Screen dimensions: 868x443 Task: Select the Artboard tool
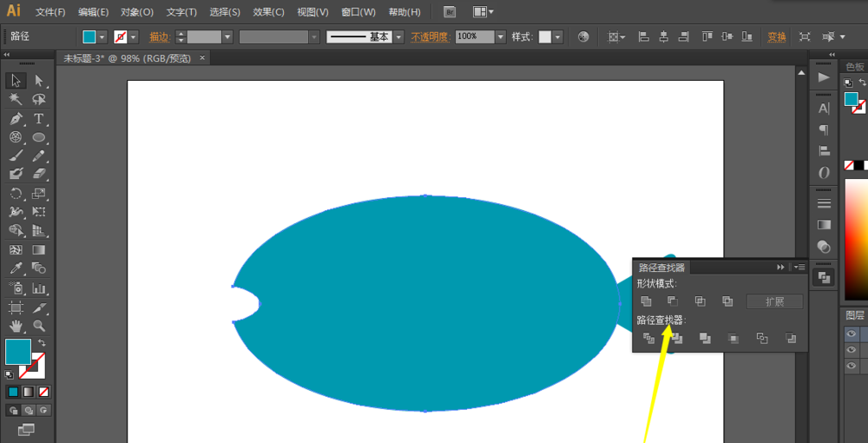(16, 307)
